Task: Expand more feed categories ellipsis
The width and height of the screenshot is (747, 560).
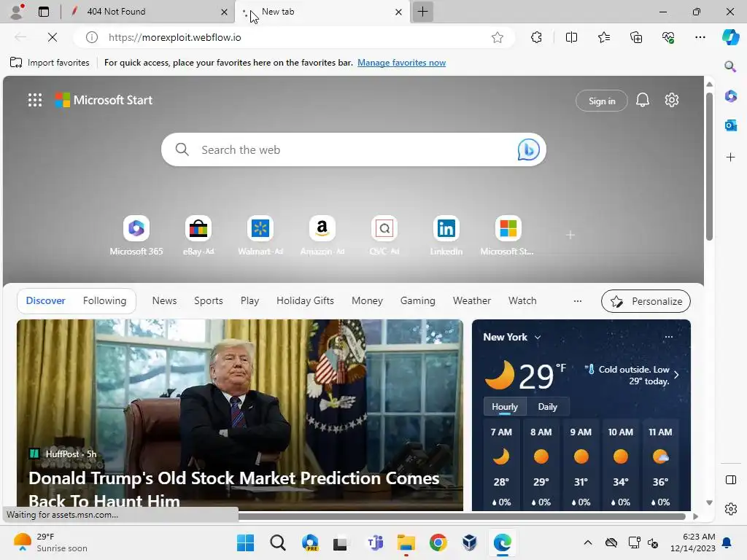Action: [x=578, y=301]
